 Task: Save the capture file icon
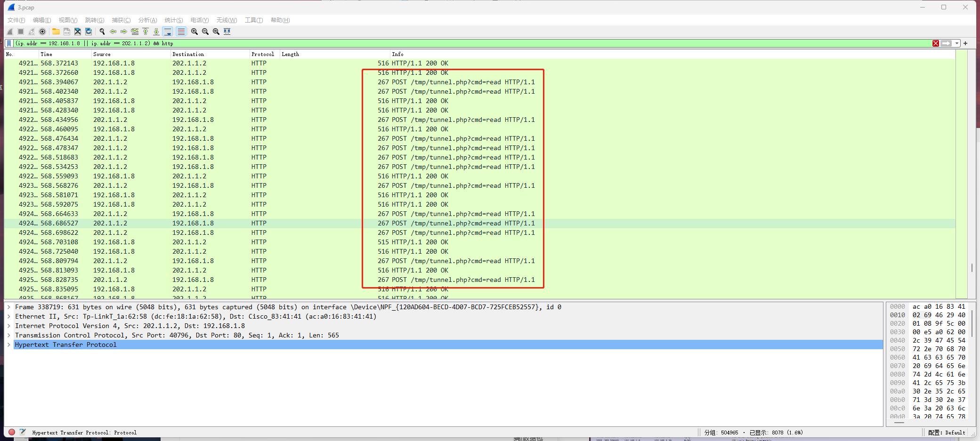click(67, 32)
